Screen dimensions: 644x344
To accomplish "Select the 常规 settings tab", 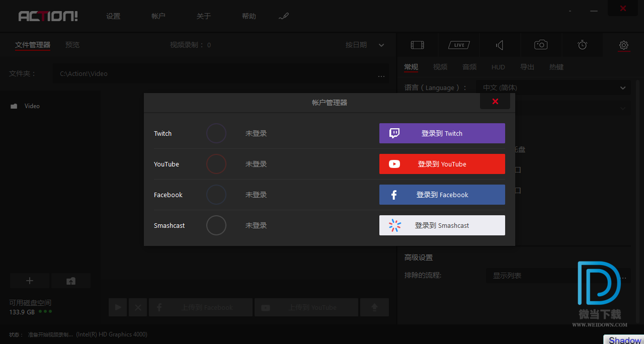I will (x=411, y=67).
